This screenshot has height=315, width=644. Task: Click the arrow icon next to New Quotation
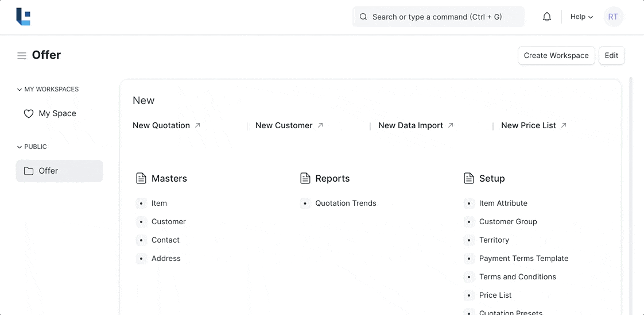click(x=197, y=125)
